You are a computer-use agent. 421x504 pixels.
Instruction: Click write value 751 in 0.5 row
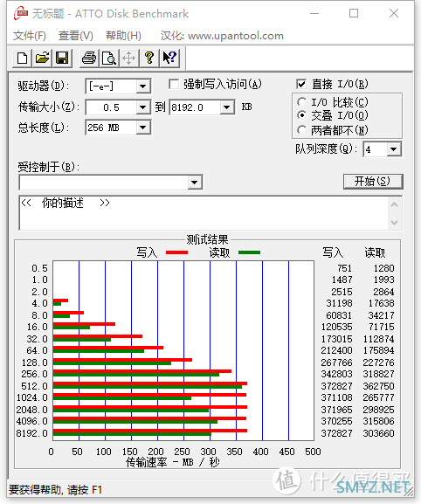pos(344,268)
